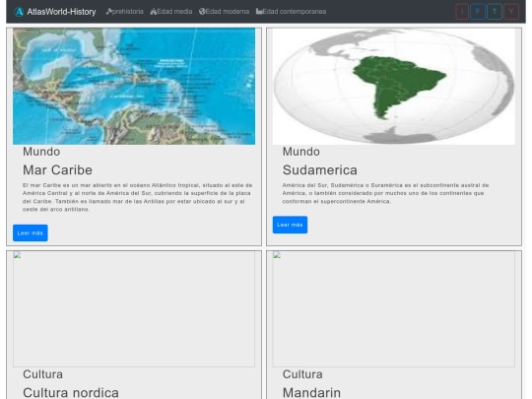Click Leer más under Mar Caribe

coord(31,233)
